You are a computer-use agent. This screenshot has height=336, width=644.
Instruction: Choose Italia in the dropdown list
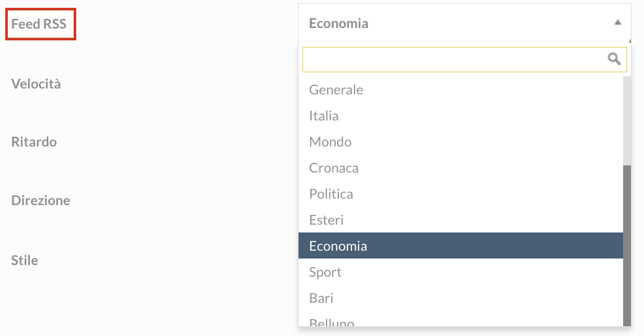(x=461, y=116)
